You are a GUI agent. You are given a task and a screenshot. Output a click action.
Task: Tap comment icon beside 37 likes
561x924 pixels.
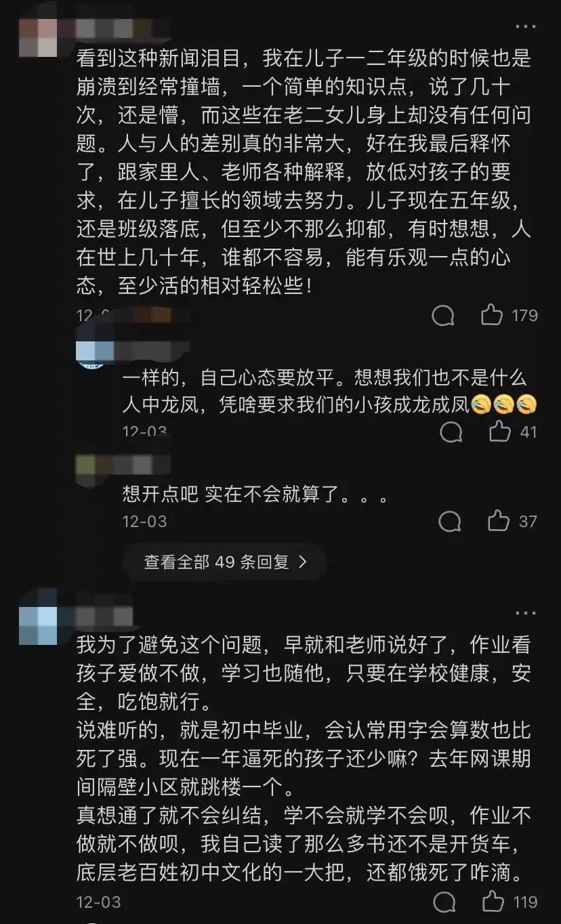tap(450, 522)
